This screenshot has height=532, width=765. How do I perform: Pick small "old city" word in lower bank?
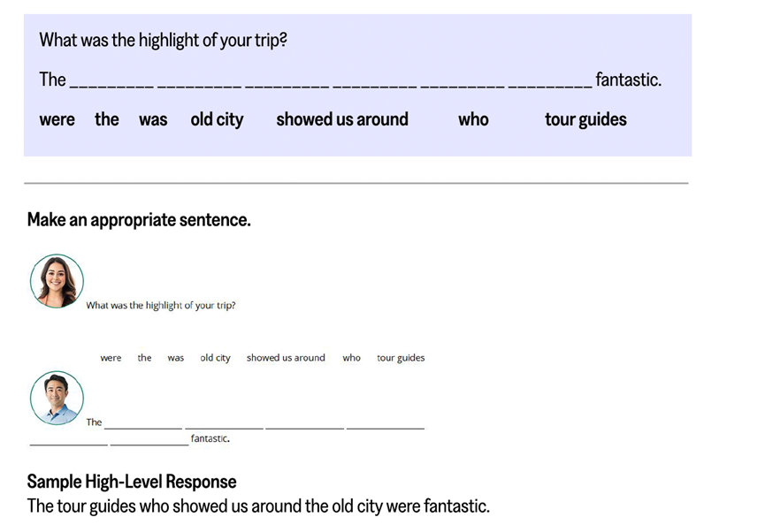(x=215, y=358)
